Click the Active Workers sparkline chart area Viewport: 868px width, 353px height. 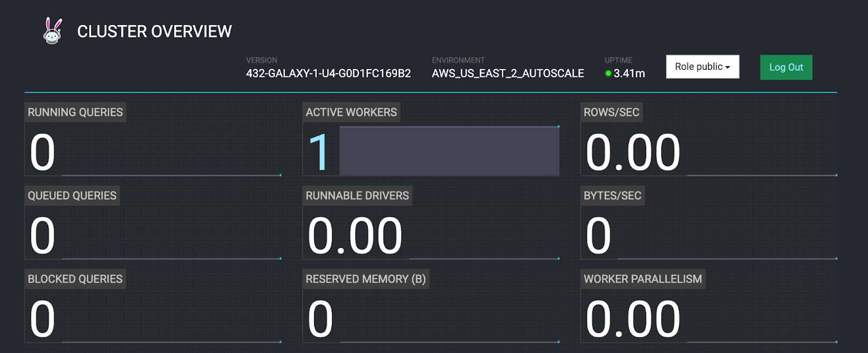pyautogui.click(x=449, y=151)
